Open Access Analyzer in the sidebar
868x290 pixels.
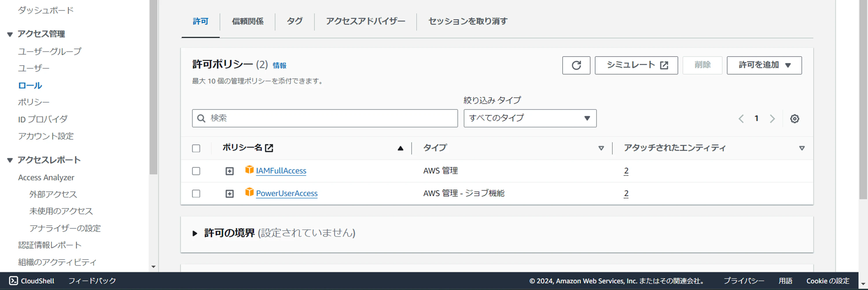46,178
